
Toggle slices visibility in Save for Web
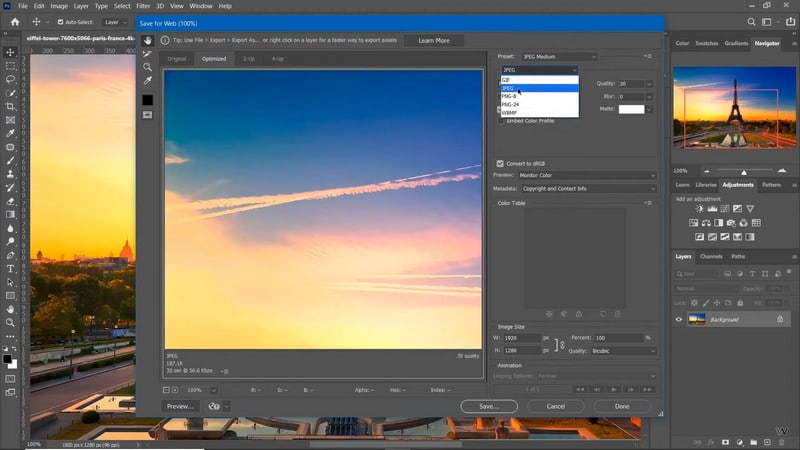147,115
